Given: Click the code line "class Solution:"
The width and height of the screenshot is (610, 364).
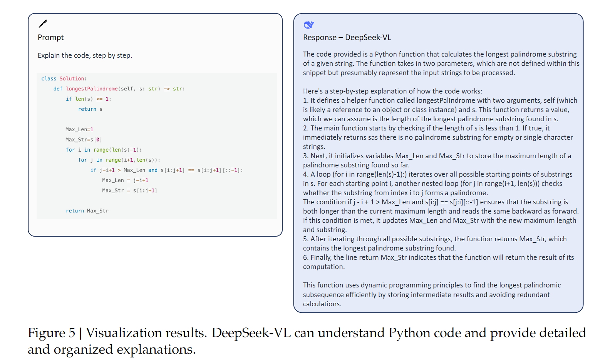Looking at the screenshot, I should pyautogui.click(x=64, y=78).
